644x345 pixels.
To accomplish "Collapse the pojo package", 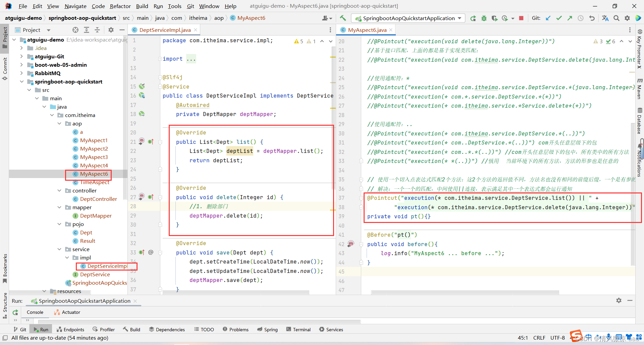I will [x=59, y=224].
